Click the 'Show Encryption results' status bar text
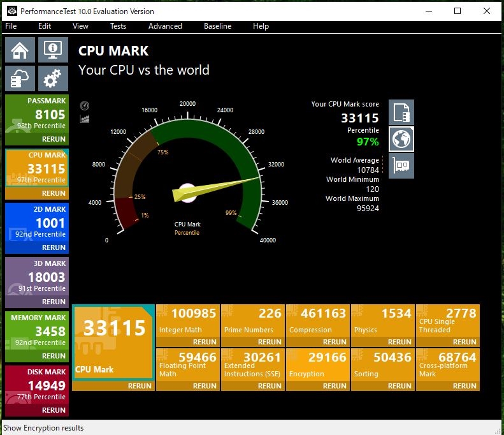504x435 pixels. 43,428
